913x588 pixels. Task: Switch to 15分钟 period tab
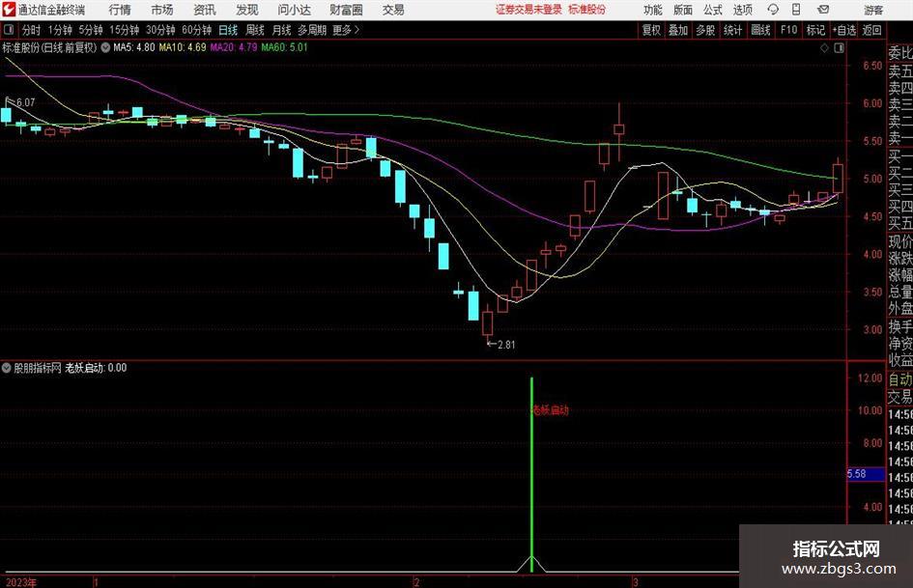(125, 30)
